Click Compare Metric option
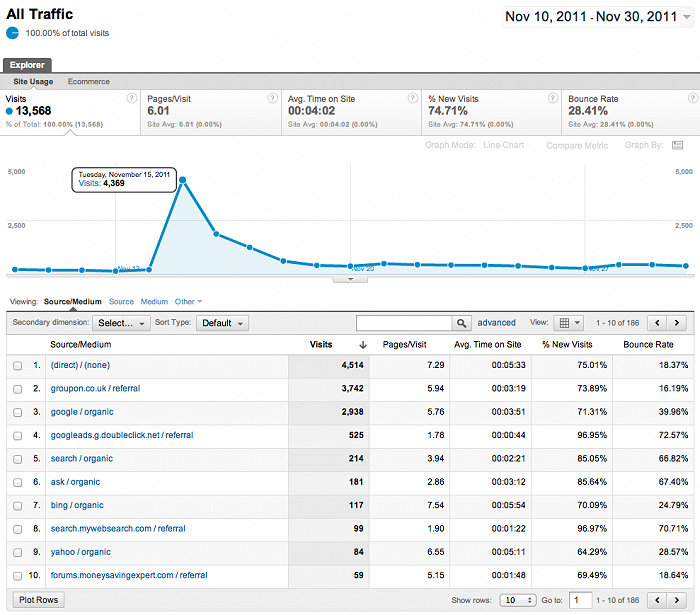 (577, 145)
